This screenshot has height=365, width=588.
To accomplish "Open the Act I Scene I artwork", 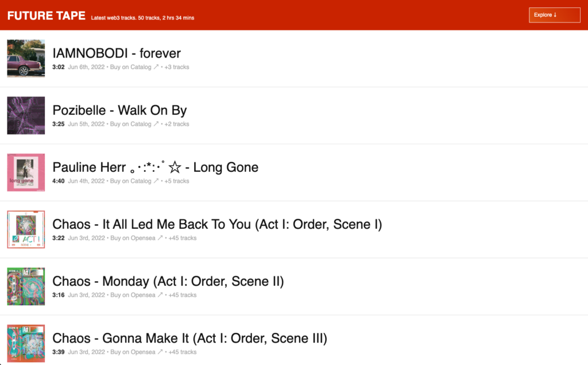I will coord(26,229).
